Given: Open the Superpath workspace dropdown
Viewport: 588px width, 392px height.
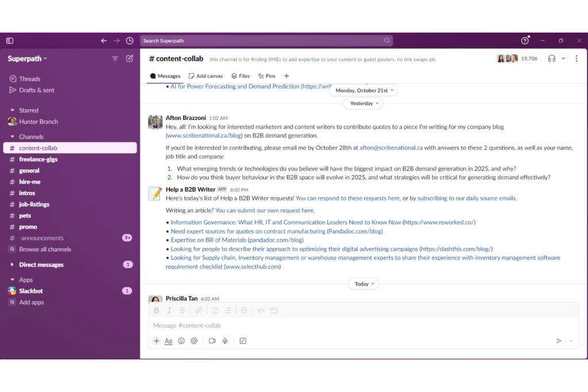Looking at the screenshot, I should click(x=28, y=59).
